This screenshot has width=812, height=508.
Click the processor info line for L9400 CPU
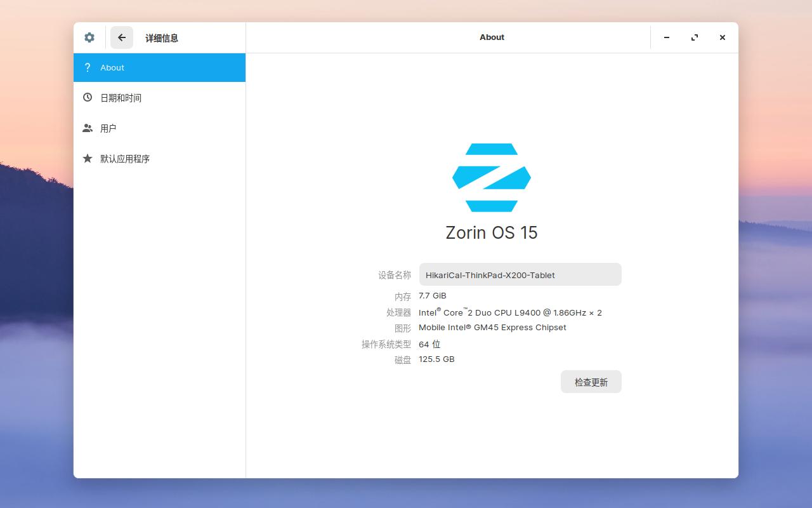(x=510, y=312)
